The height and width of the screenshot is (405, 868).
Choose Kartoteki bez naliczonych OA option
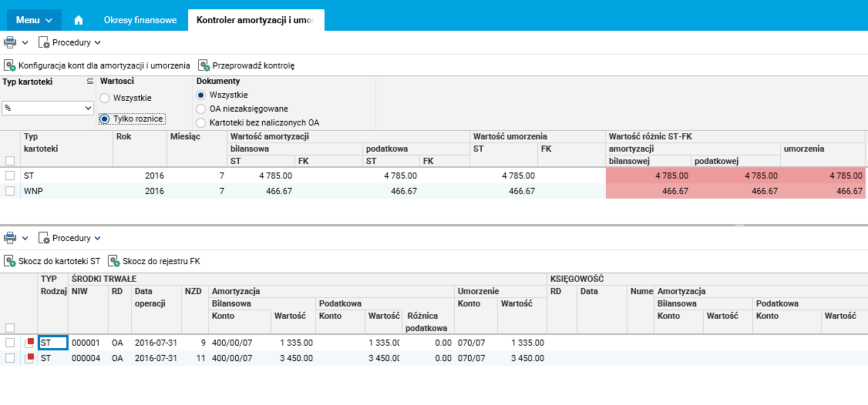click(201, 122)
